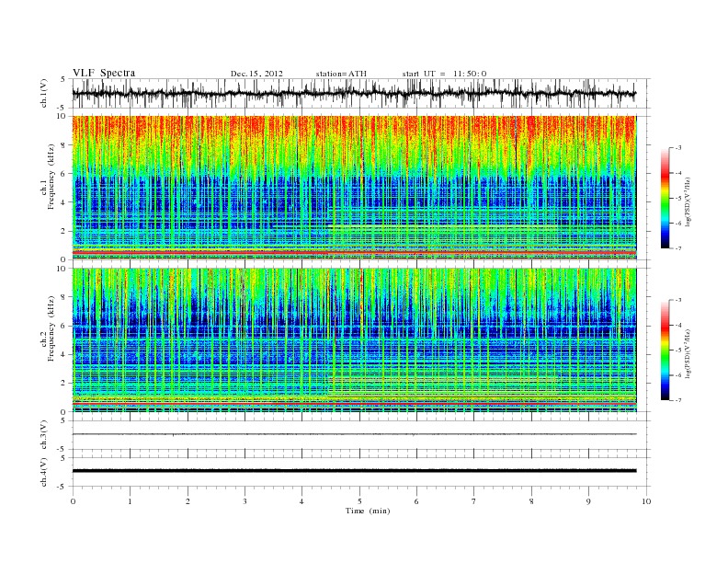
Task: Click the time-axis tick label '0'
Action: coord(73,501)
